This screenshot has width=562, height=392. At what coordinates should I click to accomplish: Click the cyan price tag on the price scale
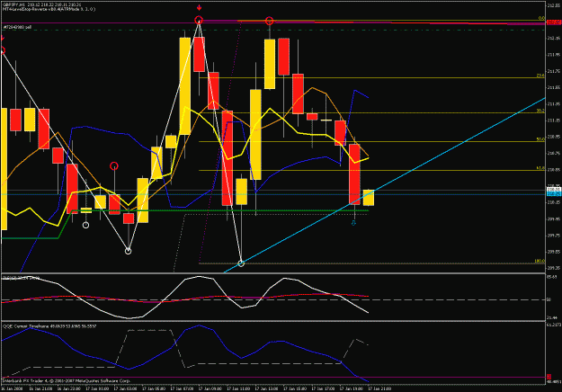pyautogui.click(x=554, y=194)
